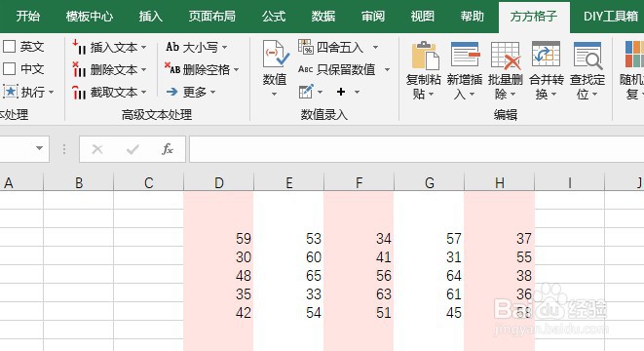The height and width of the screenshot is (351, 644).
Task: Expand the 大小写 dropdown arrow
Action: point(225,48)
